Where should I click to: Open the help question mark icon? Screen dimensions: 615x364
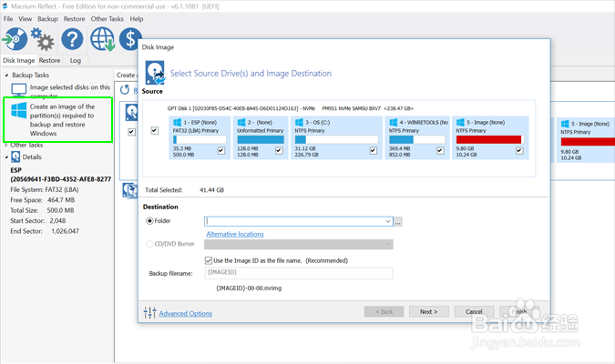click(x=72, y=39)
